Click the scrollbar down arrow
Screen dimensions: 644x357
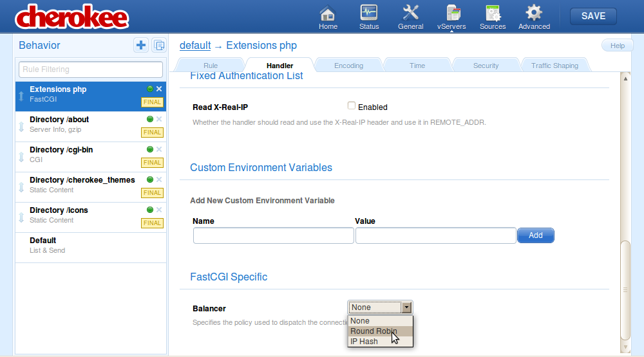click(x=625, y=347)
